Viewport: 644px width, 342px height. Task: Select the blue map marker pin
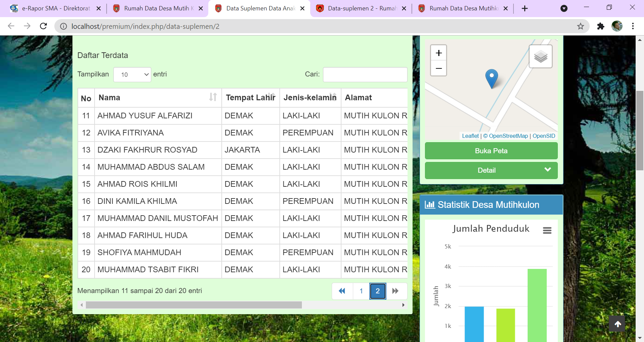coord(492,79)
